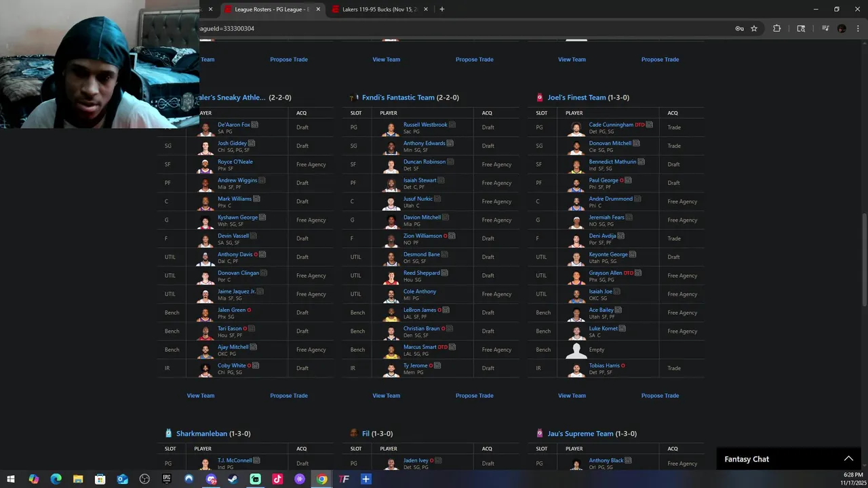Open Discord from the taskbar
868x488 pixels.
[211, 479]
